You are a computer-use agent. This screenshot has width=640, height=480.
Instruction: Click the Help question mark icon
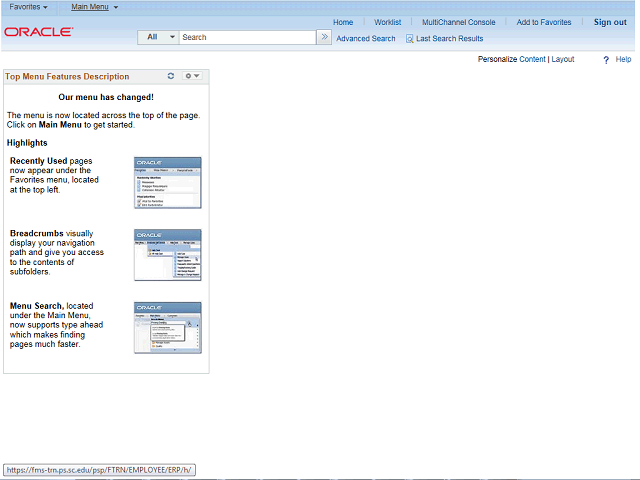point(606,60)
